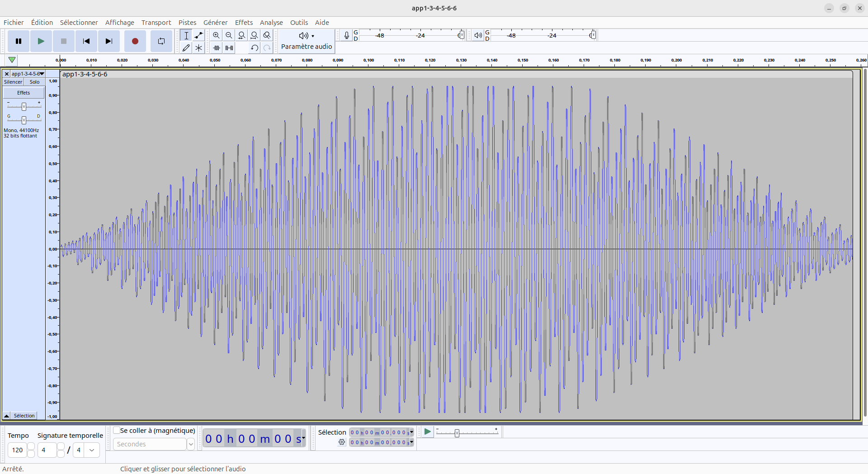Click the Trim audio outside selection icon
This screenshot has height=474, width=868.
click(x=217, y=47)
